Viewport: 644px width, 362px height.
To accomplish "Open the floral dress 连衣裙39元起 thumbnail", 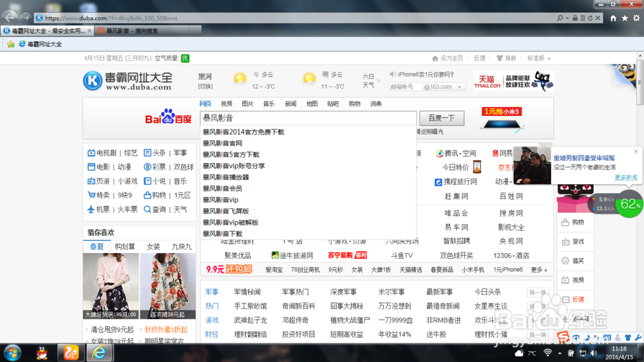I will (167, 286).
